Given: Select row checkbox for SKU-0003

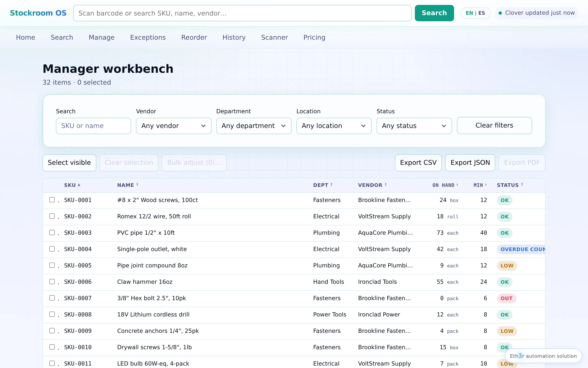Looking at the screenshot, I should click(x=52, y=232).
